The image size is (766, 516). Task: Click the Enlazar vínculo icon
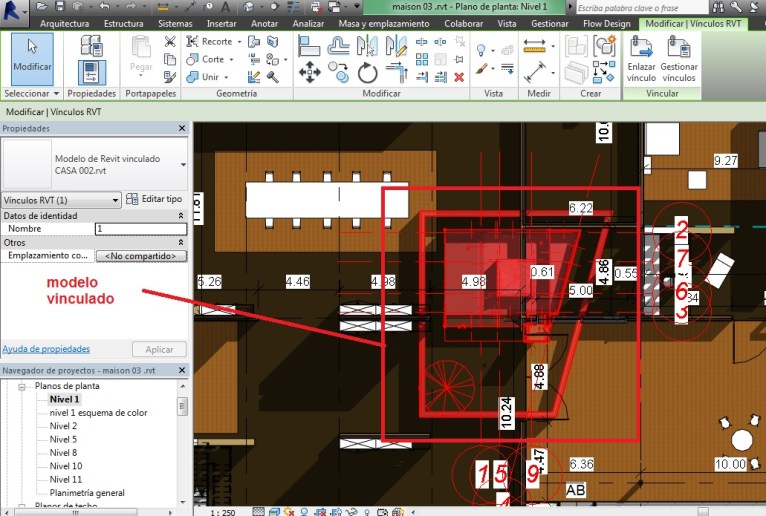pos(641,56)
